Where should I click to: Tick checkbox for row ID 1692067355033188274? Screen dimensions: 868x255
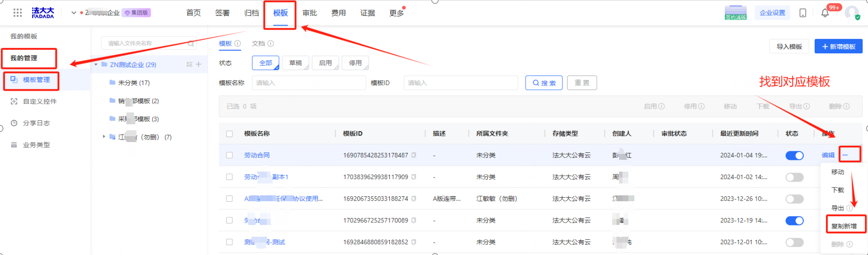pos(229,199)
